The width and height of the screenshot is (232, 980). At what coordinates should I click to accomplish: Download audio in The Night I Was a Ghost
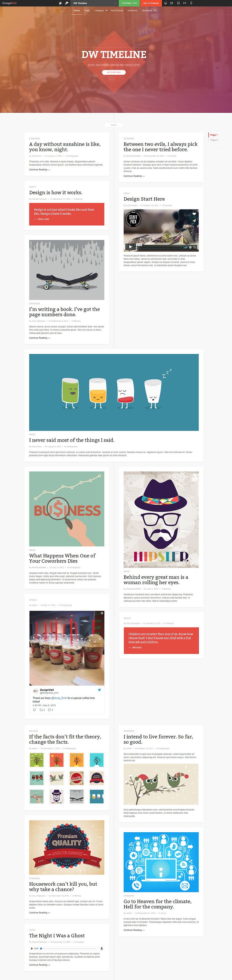101,948
